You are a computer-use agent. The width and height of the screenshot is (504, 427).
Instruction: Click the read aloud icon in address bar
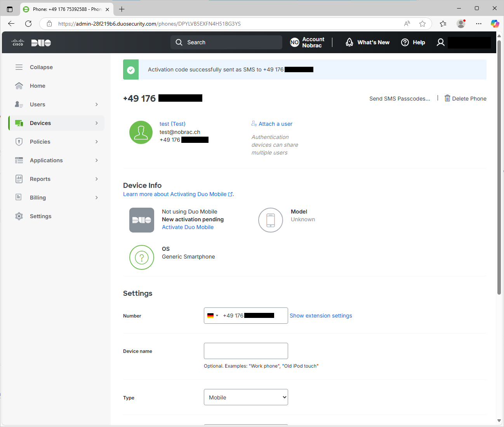407,24
